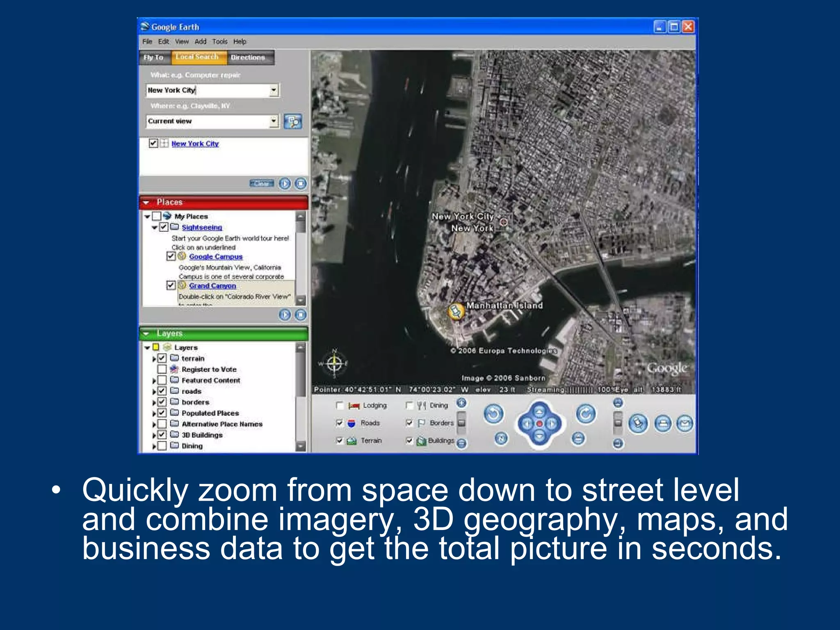Collapse the Sightseeing folder
This screenshot has width=840, height=630.
(155, 227)
